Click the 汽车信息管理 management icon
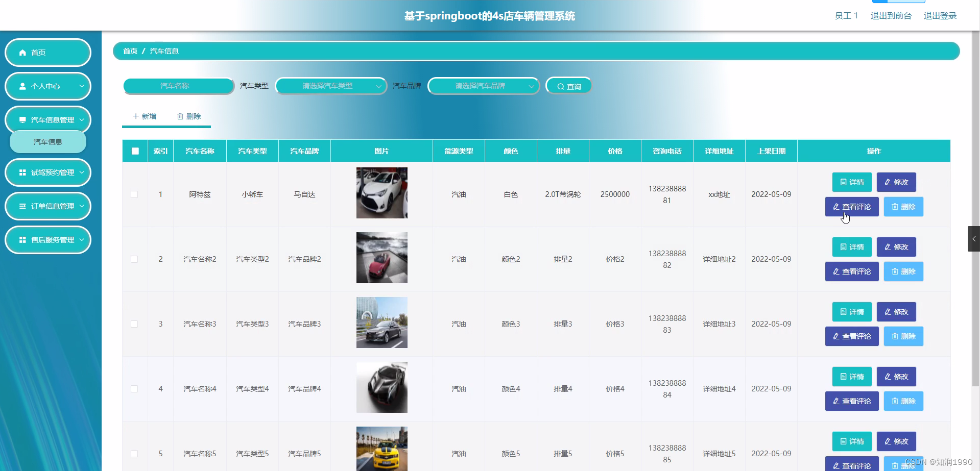This screenshot has width=980, height=471. 22,119
